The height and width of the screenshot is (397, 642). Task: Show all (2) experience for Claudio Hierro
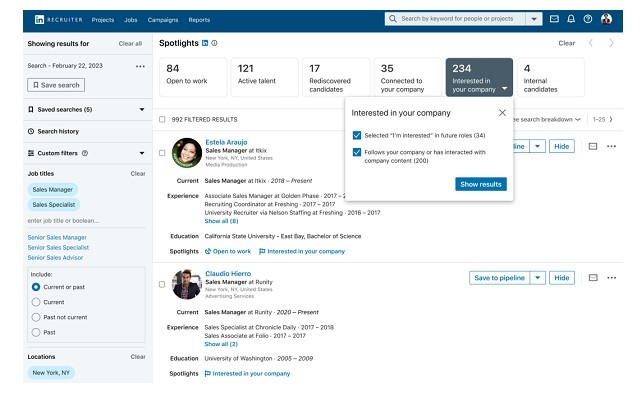[221, 344]
